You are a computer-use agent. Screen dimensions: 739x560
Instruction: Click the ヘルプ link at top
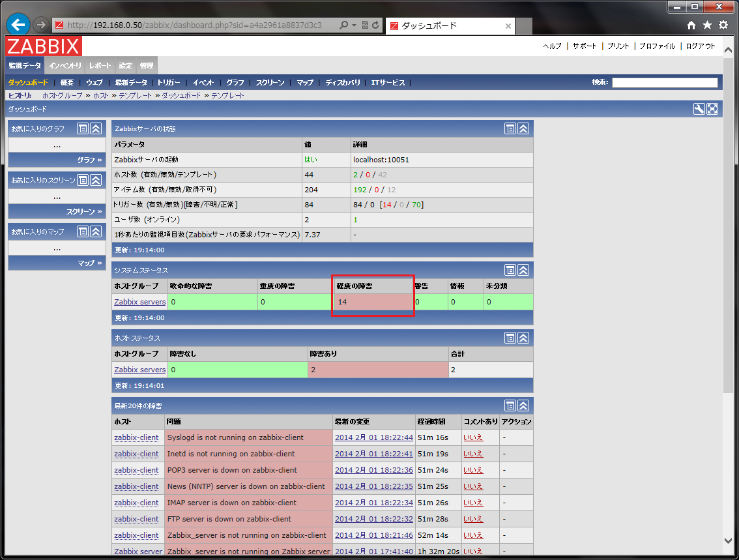tap(552, 46)
